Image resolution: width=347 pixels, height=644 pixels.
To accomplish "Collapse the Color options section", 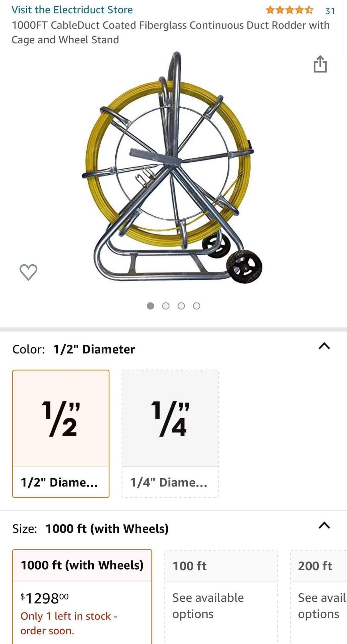I will [x=324, y=346].
